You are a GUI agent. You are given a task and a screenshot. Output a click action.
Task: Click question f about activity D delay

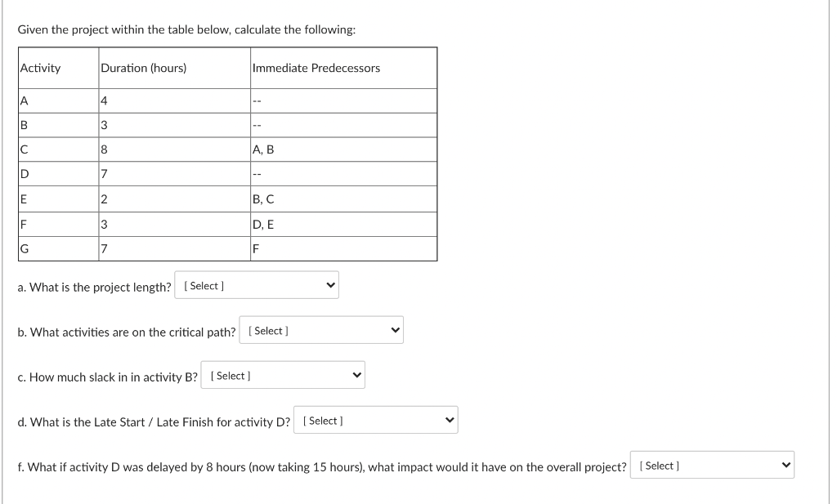(321, 466)
